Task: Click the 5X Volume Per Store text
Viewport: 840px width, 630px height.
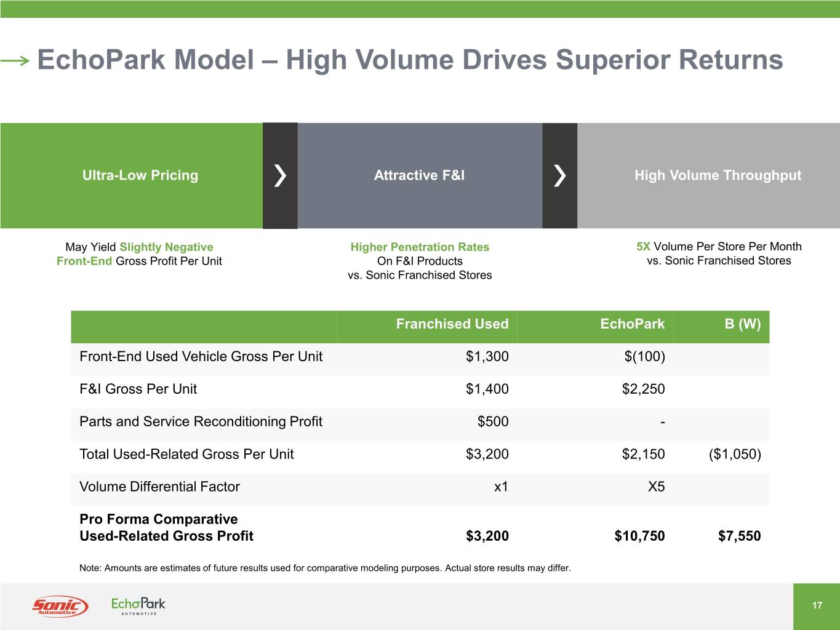Action: point(719,247)
